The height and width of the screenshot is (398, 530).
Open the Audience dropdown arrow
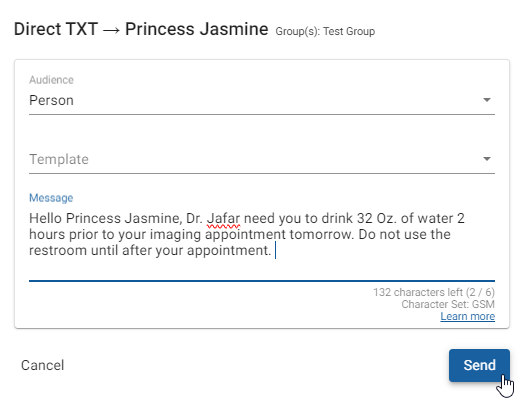tap(486, 100)
